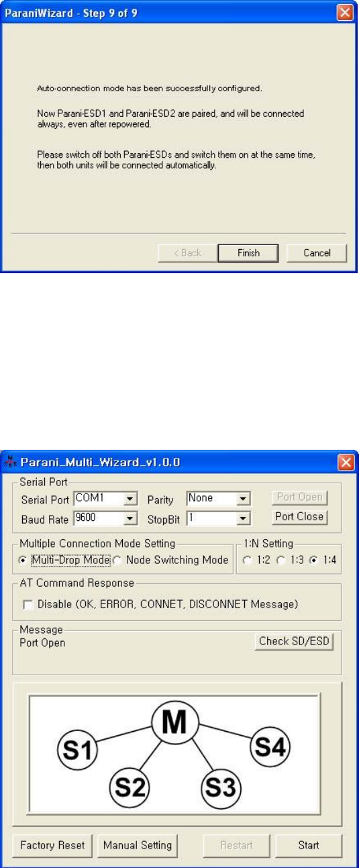Tick the Disable AT command response checkbox

(x=29, y=604)
